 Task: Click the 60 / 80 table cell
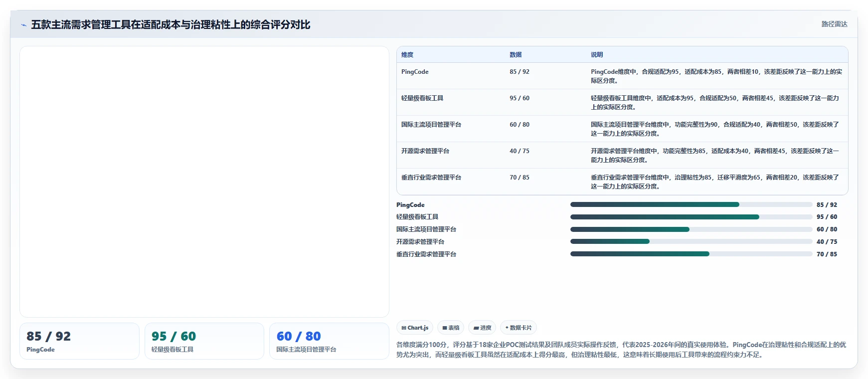point(520,125)
